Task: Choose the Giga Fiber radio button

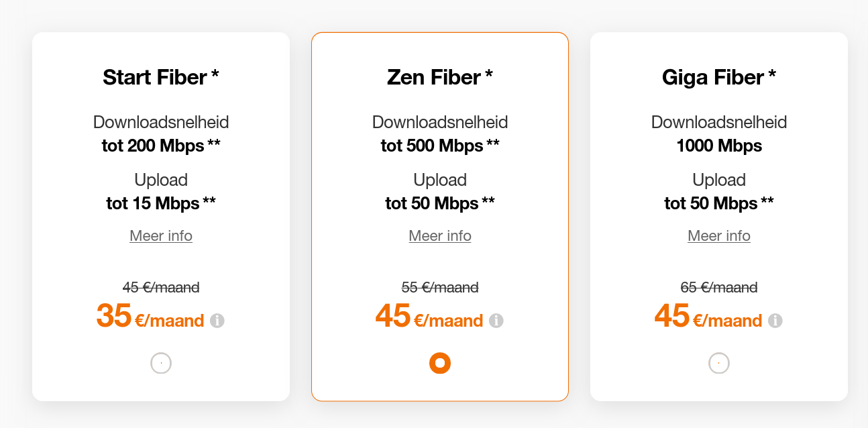Action: 719,363
